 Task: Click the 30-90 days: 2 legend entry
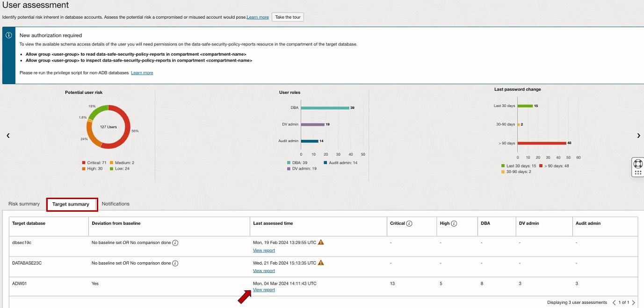click(x=516, y=172)
